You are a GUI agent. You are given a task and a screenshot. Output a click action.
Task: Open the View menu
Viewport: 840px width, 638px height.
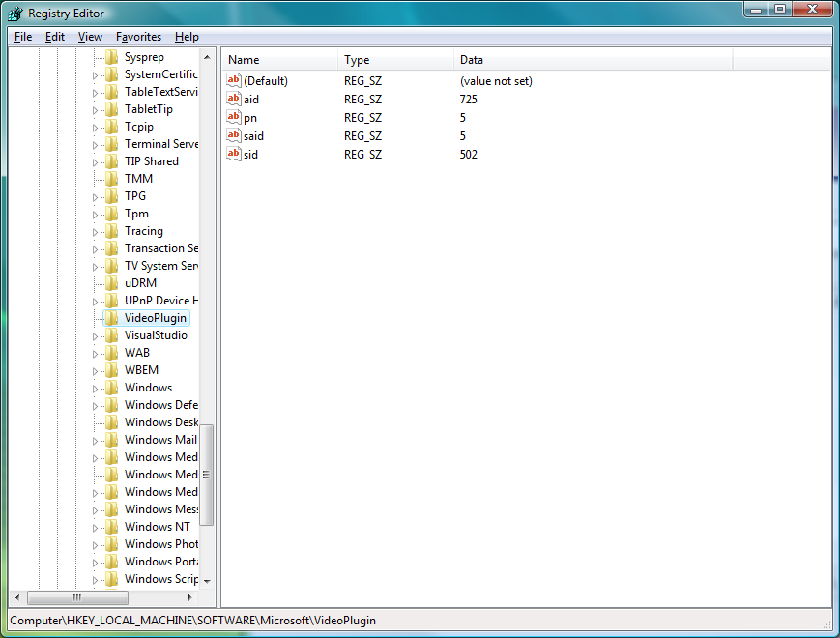click(x=90, y=37)
